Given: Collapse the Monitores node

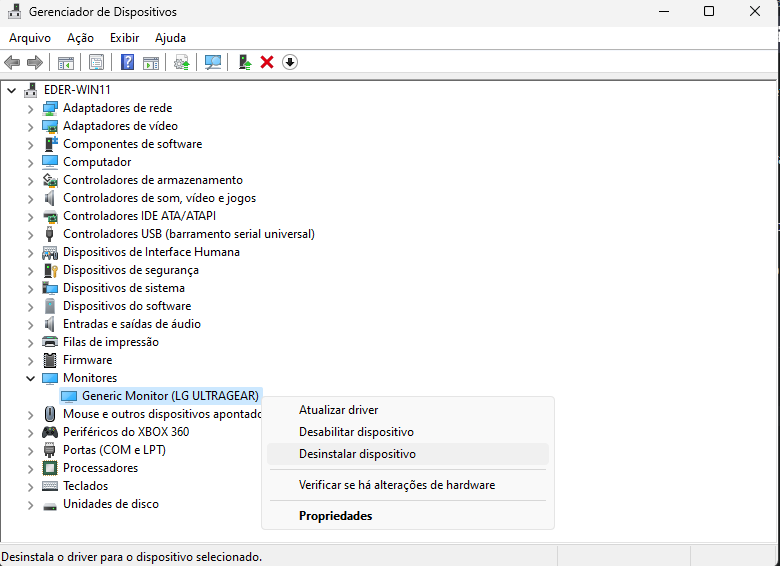Looking at the screenshot, I should pos(30,378).
